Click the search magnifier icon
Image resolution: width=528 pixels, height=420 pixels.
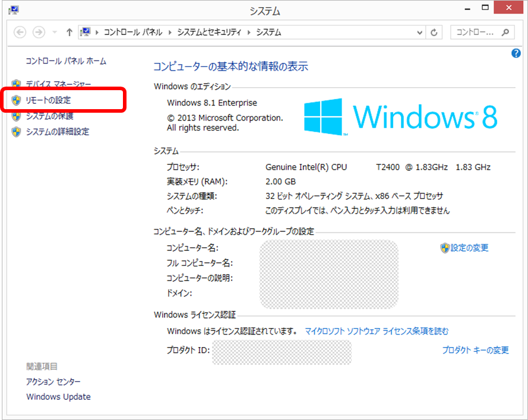[x=505, y=32]
